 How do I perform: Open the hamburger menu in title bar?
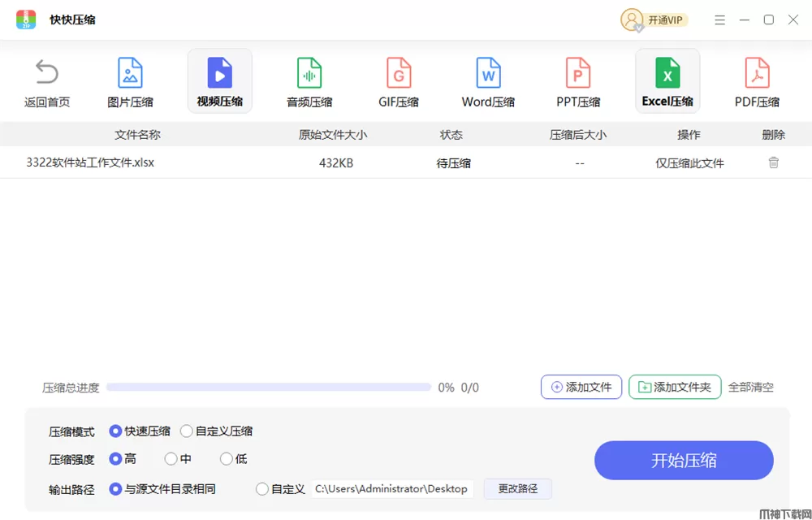click(x=719, y=20)
